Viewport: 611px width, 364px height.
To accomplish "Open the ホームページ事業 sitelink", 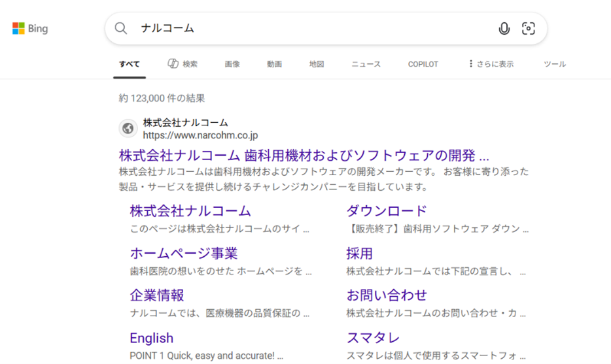I will [x=184, y=254].
